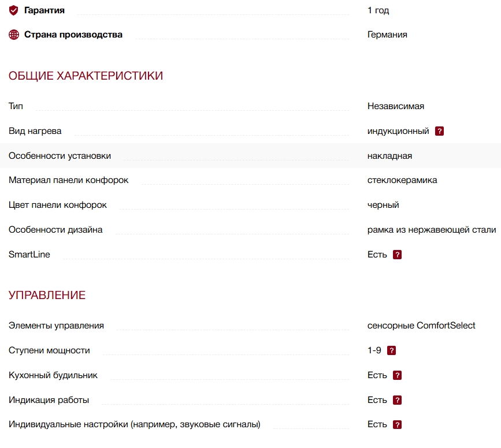Viewport: 501px width, 448px height.
Task: Click the Особенности установки row label
Action: point(60,156)
